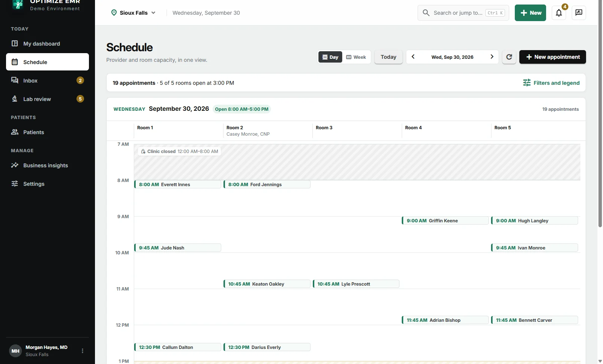Click the location pin icon beside Sioux Falls
This screenshot has height=364, width=603.
[x=114, y=13]
